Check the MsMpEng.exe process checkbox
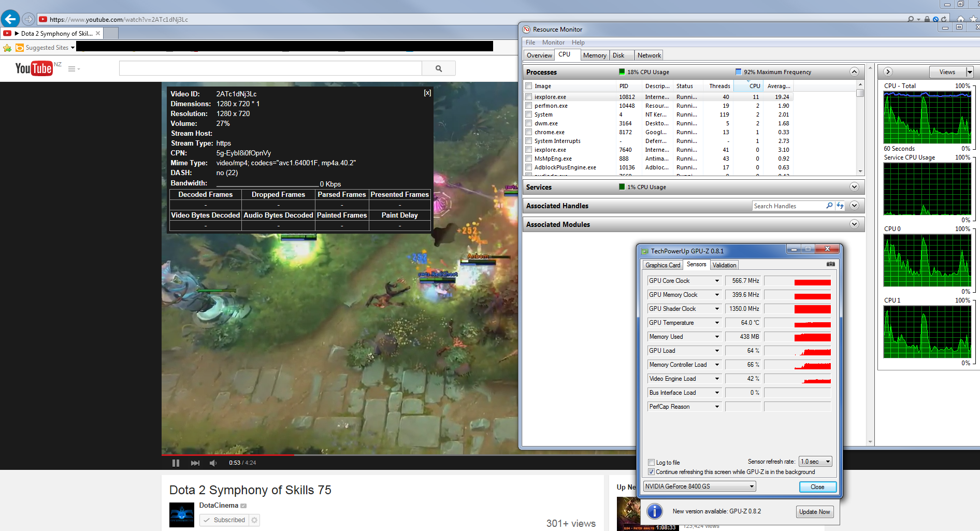Screen dimensions: 980x531 point(529,159)
